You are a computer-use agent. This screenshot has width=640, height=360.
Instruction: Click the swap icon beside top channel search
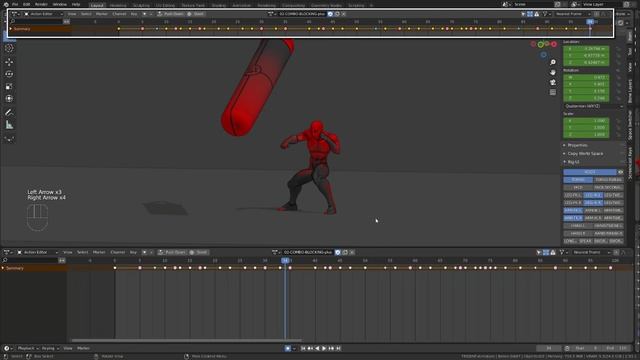click(x=66, y=21)
